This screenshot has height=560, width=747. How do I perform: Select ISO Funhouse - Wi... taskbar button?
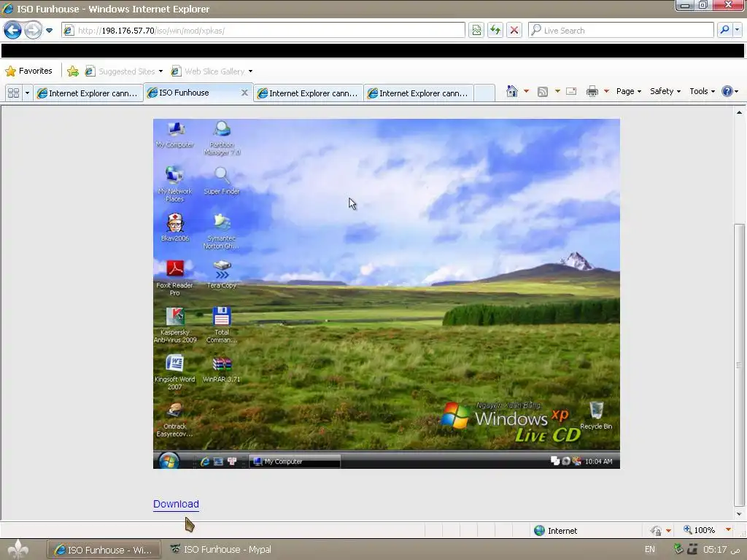point(104,550)
